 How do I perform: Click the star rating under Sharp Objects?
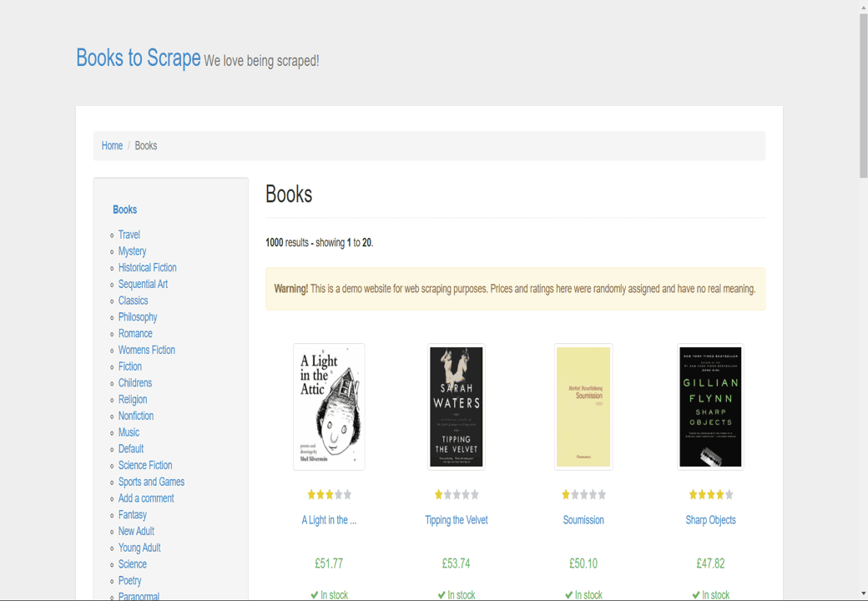click(711, 495)
